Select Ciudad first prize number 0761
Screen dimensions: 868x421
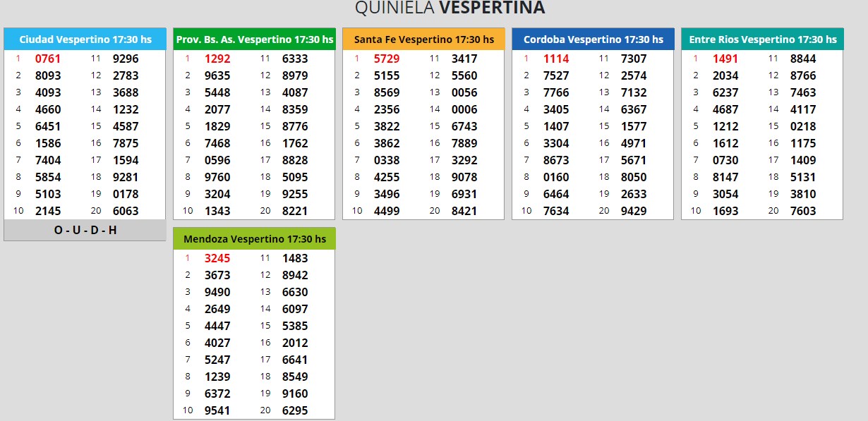tap(48, 59)
